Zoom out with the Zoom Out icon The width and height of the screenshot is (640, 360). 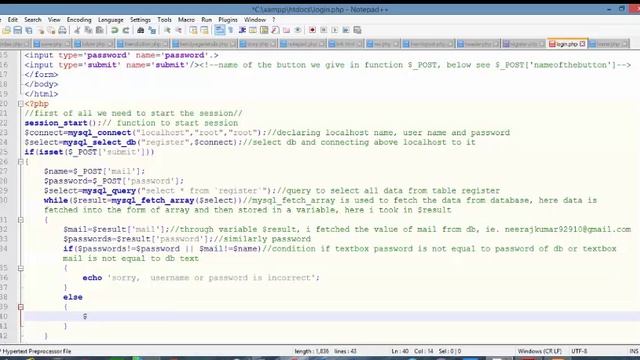[x=179, y=30]
